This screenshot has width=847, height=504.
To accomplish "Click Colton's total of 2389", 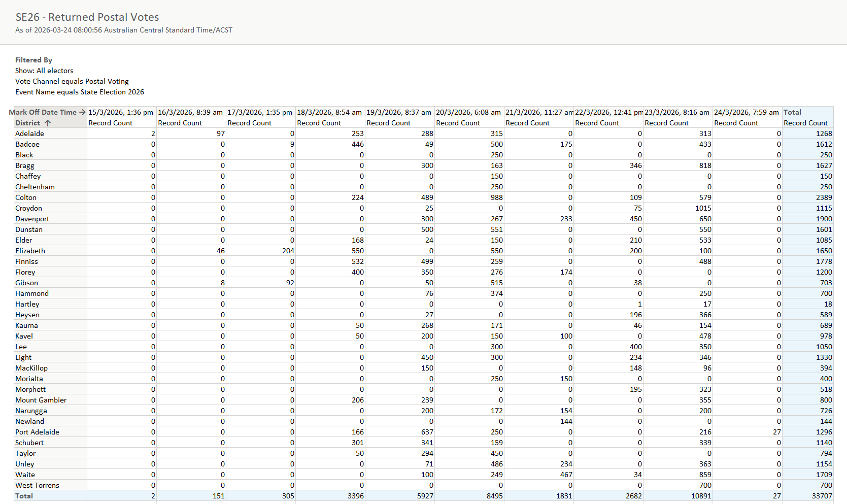I will point(824,197).
